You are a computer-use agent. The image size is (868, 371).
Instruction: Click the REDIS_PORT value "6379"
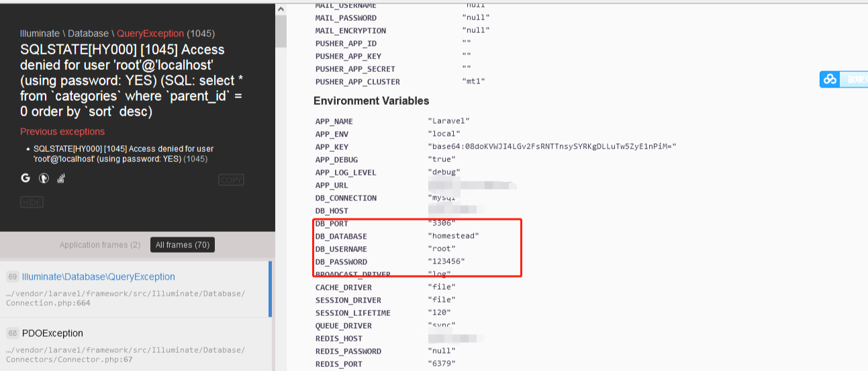(x=441, y=364)
